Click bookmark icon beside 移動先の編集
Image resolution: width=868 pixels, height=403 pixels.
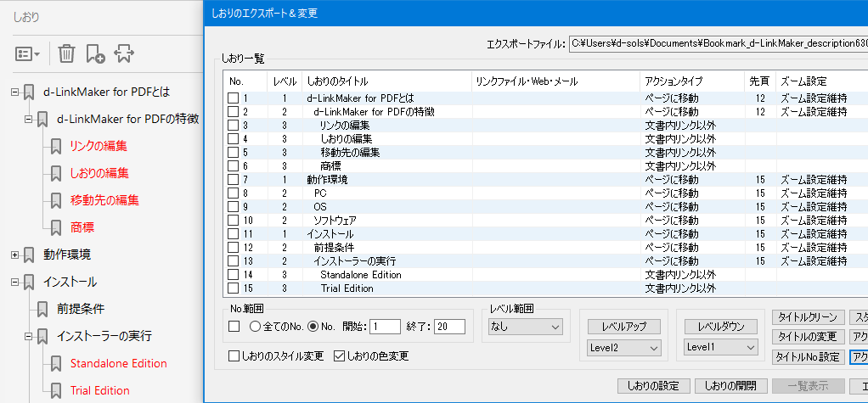[56, 200]
